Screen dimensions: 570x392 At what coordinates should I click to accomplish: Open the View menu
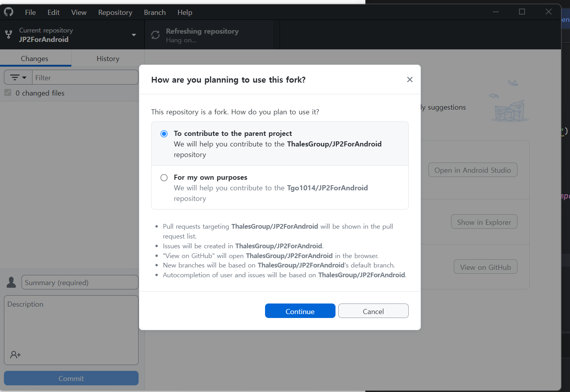pos(79,13)
